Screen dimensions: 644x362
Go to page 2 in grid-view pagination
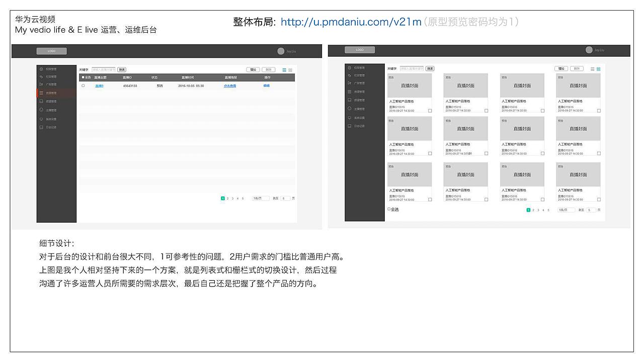coord(533,210)
